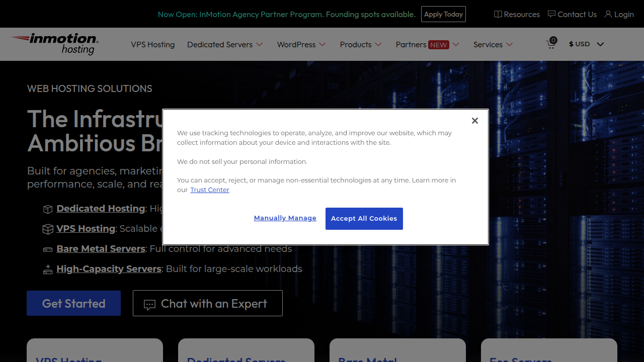Viewport: 644px width, 362px height.
Task: Open the Services navigation item
Action: pos(488,44)
